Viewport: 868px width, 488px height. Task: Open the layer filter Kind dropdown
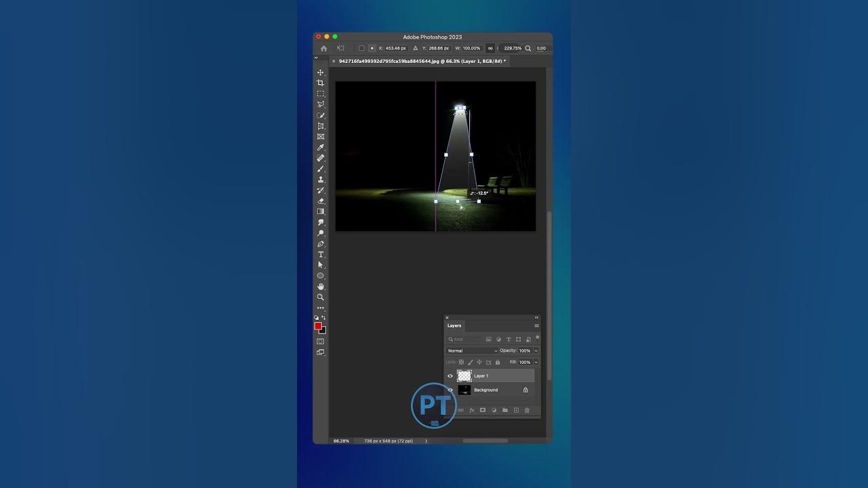[x=464, y=339]
